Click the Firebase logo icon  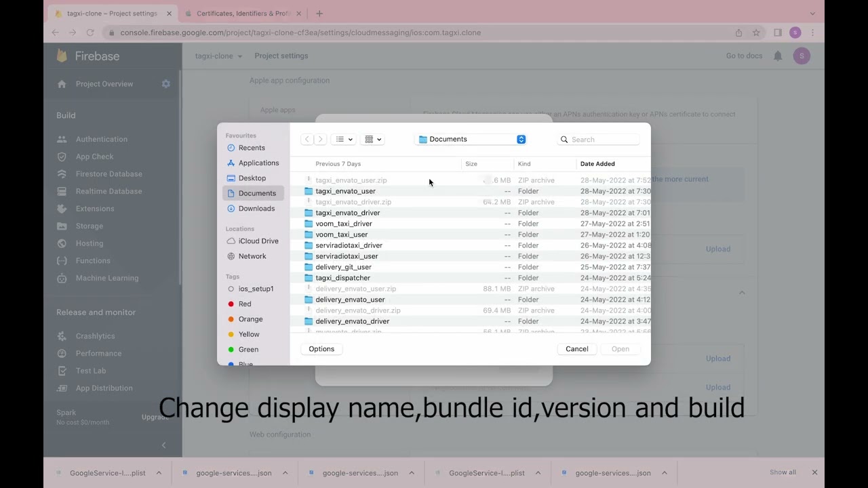pyautogui.click(x=62, y=56)
